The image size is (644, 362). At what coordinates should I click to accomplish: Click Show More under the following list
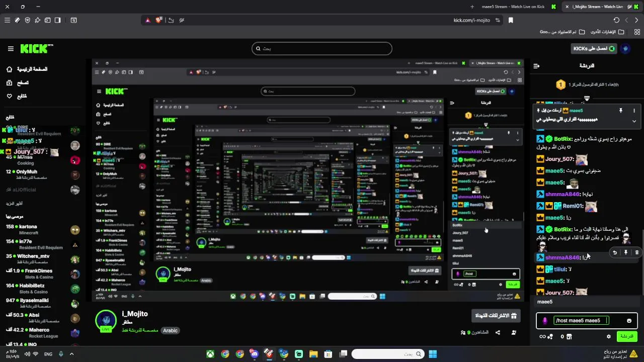[14, 204]
